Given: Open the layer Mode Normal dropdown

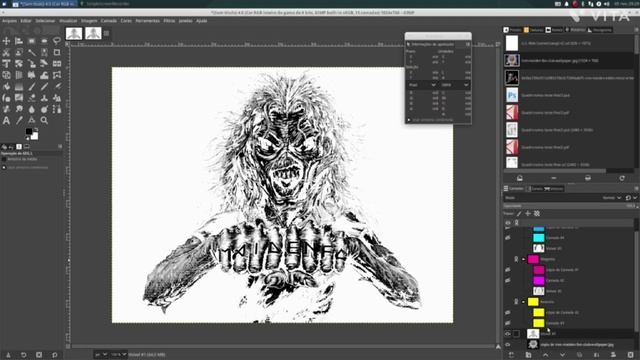Looking at the screenshot, I should (x=612, y=198).
